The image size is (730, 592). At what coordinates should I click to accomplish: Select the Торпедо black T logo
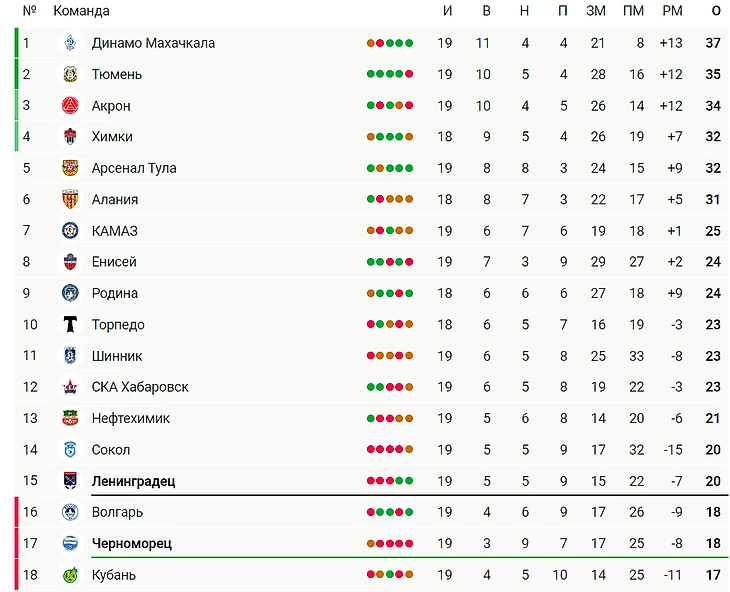[70, 324]
